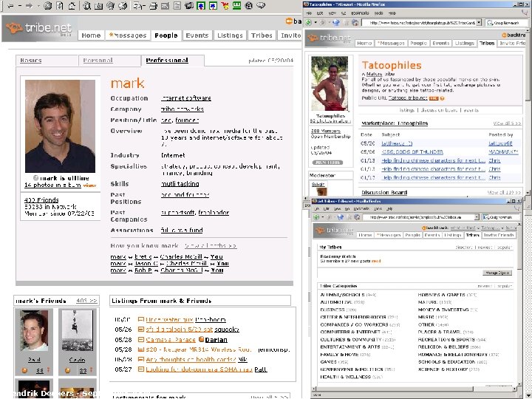The width and height of the screenshot is (532, 399).
Task: Click the Home icon in the List Tribes Firefox window
Action: (357, 216)
